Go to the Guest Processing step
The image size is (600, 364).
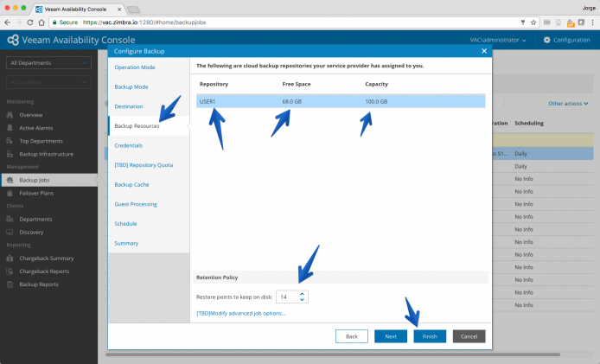(x=136, y=204)
